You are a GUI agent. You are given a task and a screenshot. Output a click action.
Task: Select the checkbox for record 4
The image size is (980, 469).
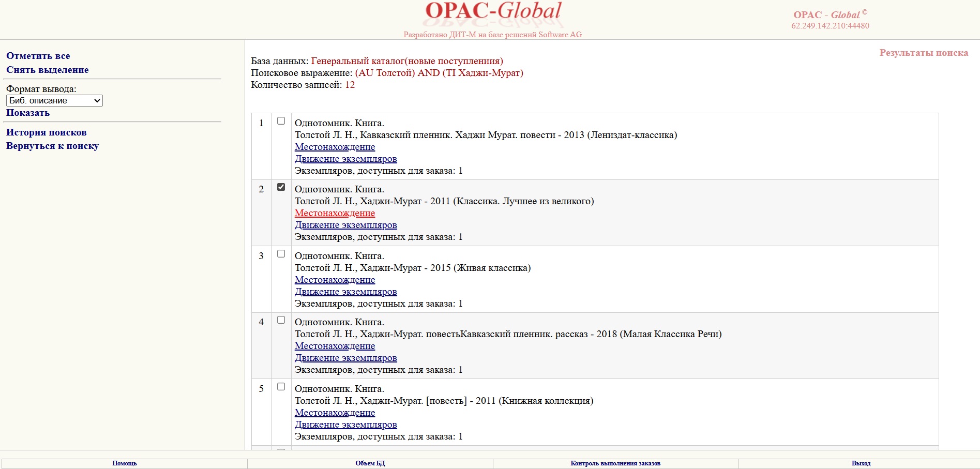tap(281, 320)
